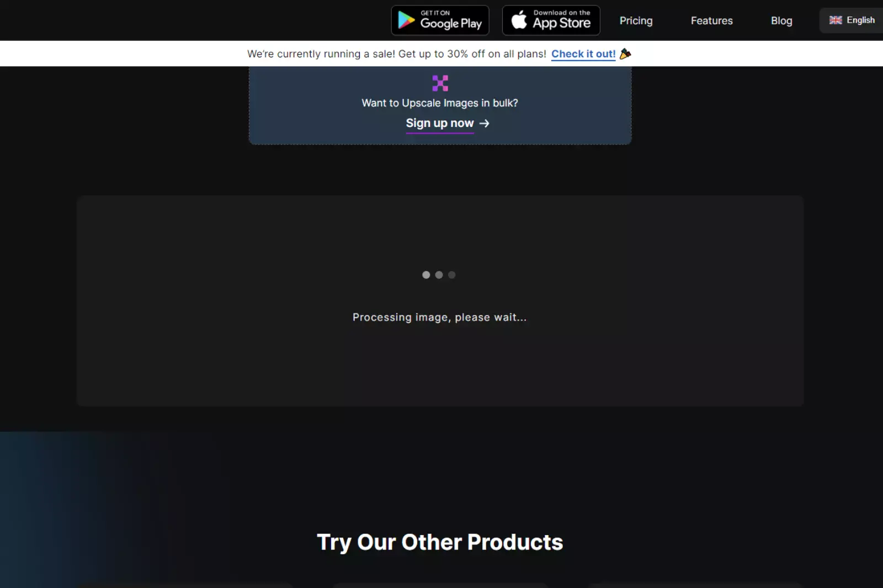Click the last, dimmest loading dot
This screenshot has width=883, height=588.
pyautogui.click(x=451, y=275)
